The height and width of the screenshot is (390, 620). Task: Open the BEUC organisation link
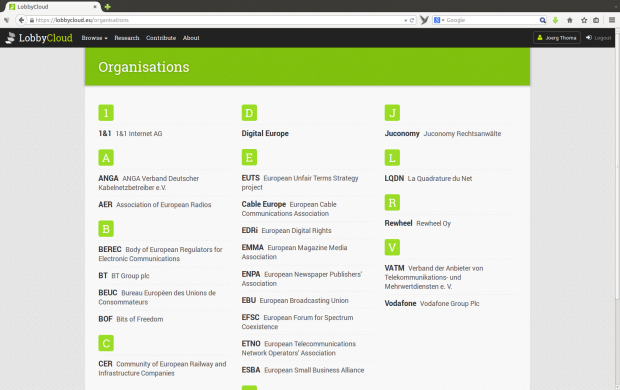click(157, 297)
